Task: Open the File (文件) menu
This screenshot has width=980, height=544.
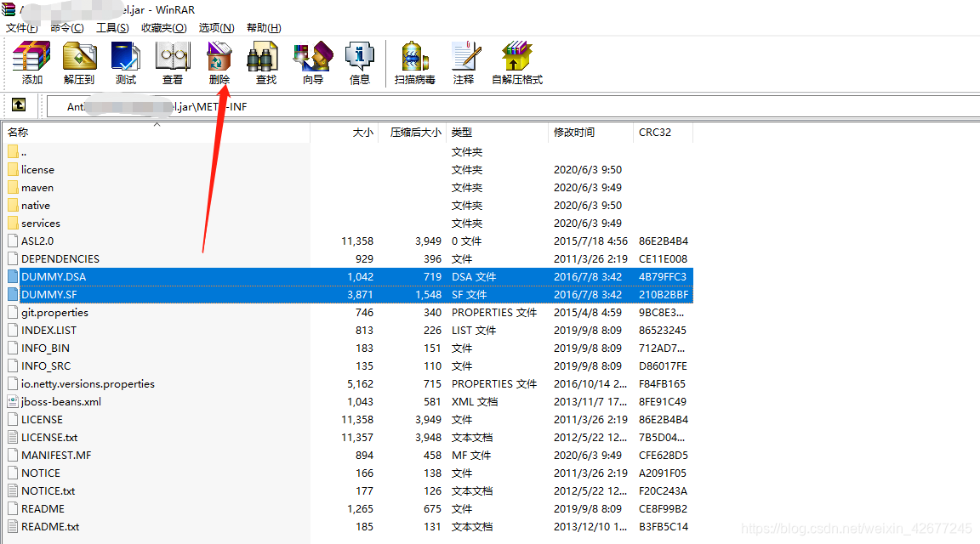Action: click(x=22, y=27)
